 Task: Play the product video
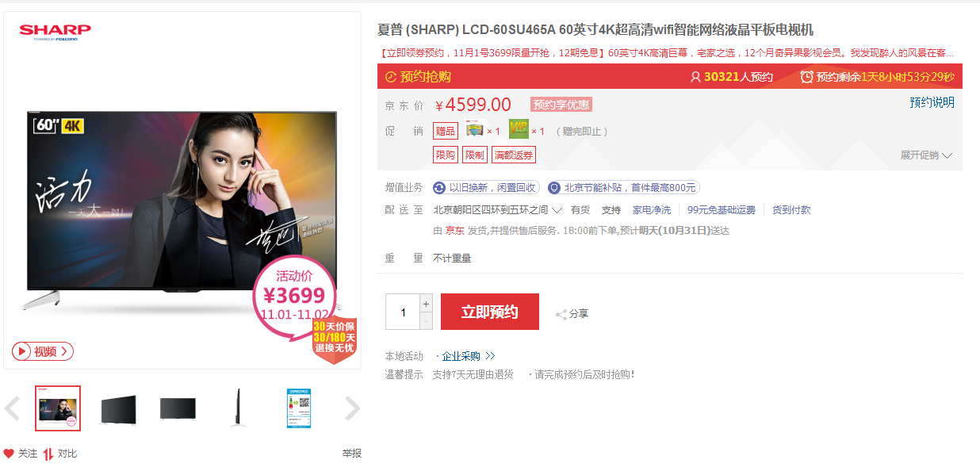point(43,351)
